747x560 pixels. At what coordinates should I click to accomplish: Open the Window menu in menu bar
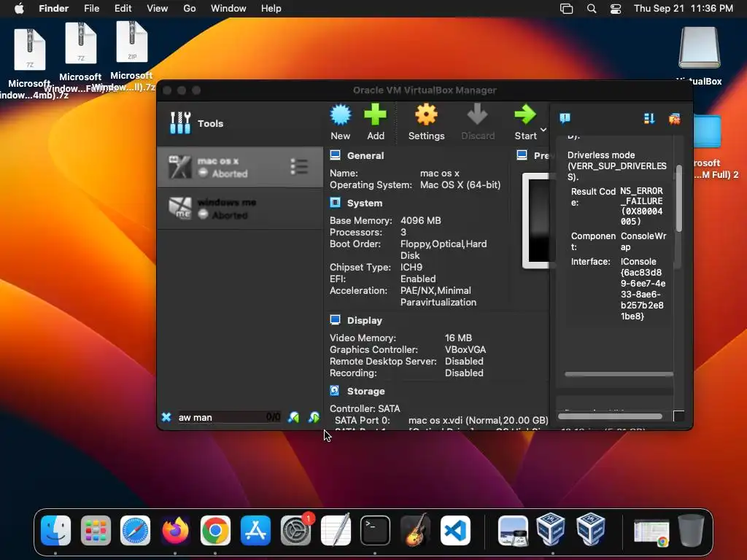tap(228, 9)
